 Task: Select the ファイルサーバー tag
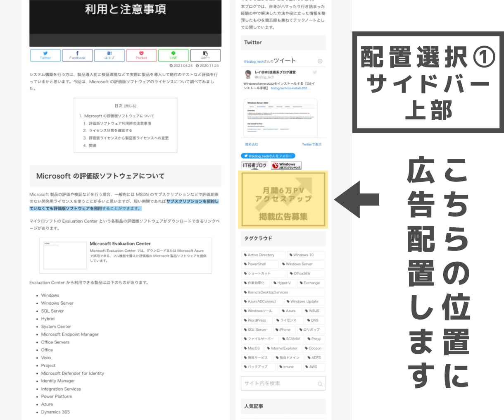coord(260,339)
